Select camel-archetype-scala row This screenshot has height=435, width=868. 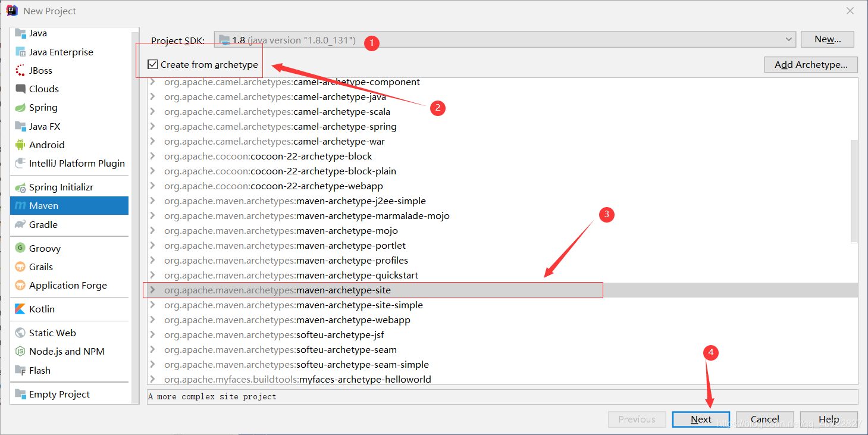pyautogui.click(x=503, y=111)
